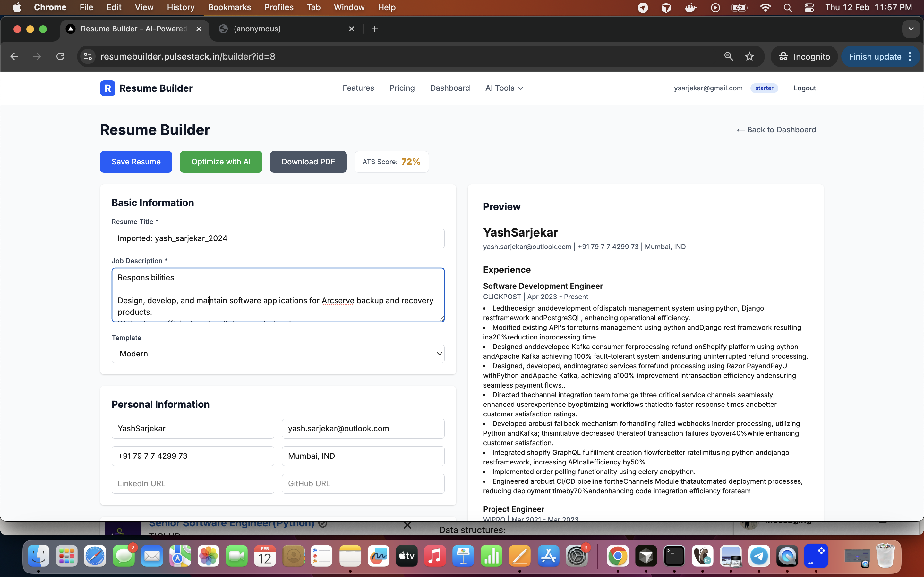
Task: Click the search magnifier in the toolbar
Action: click(729, 56)
